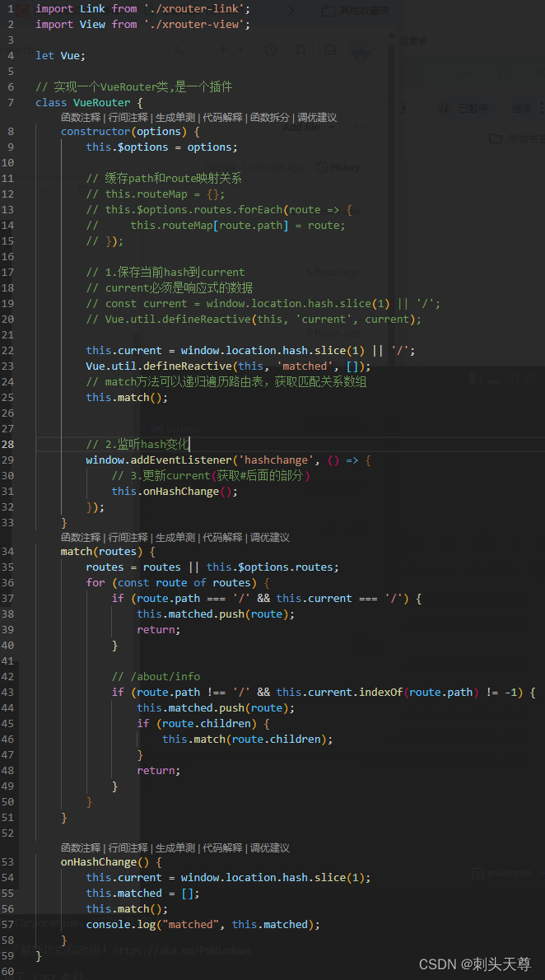
Task: Click 'class VueRouter {' declaration
Action: (90, 102)
